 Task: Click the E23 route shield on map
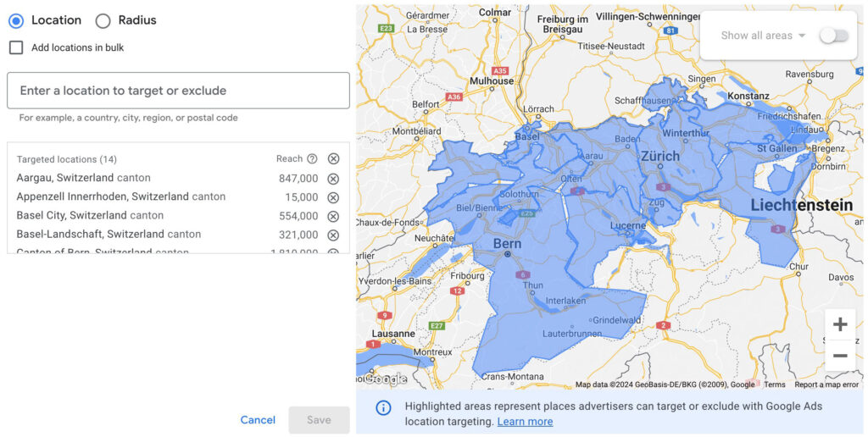coord(386,28)
